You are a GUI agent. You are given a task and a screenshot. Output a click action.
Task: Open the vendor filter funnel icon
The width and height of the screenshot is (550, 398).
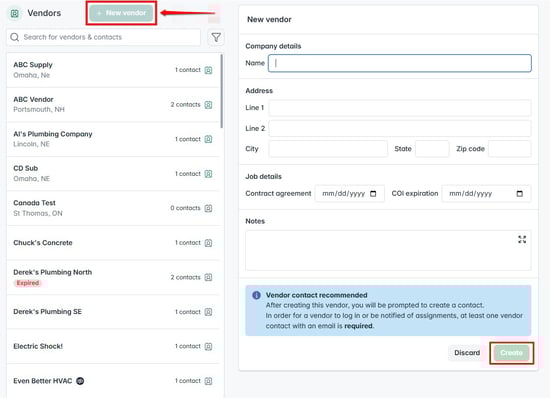[x=216, y=37]
